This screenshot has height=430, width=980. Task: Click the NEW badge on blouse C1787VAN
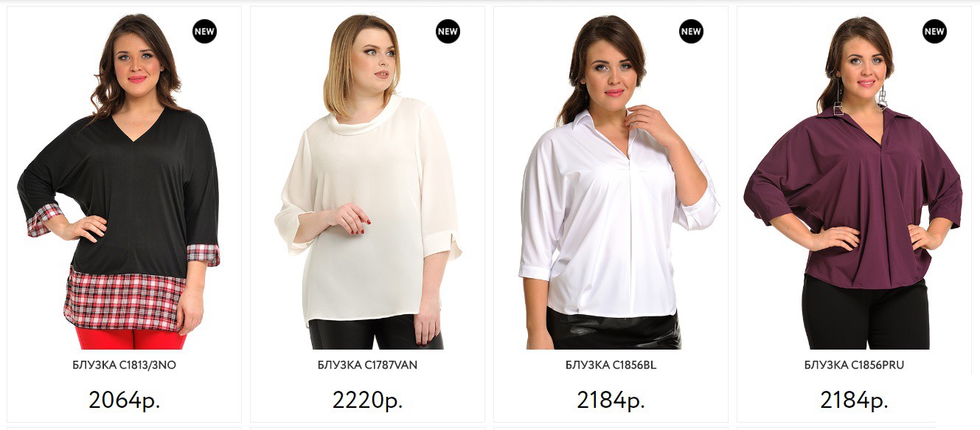[x=448, y=32]
